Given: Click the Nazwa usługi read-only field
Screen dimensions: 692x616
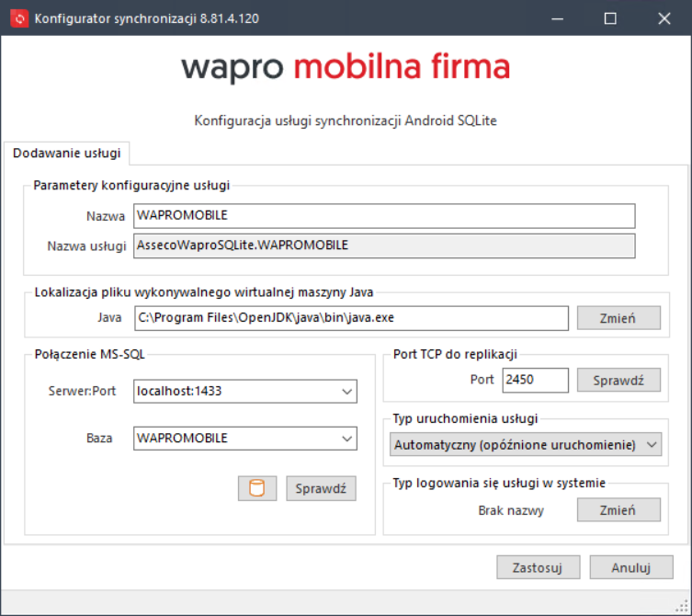Looking at the screenshot, I should [x=384, y=246].
